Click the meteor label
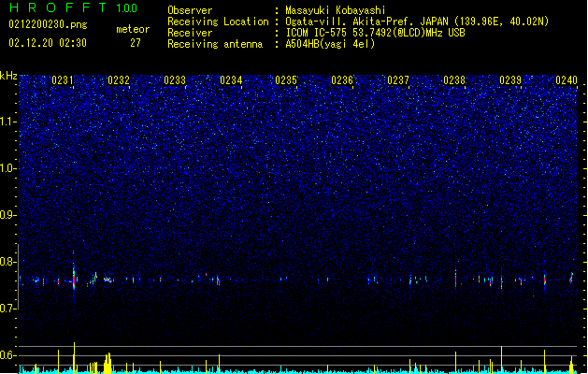The width and height of the screenshot is (588, 374). pos(133,29)
